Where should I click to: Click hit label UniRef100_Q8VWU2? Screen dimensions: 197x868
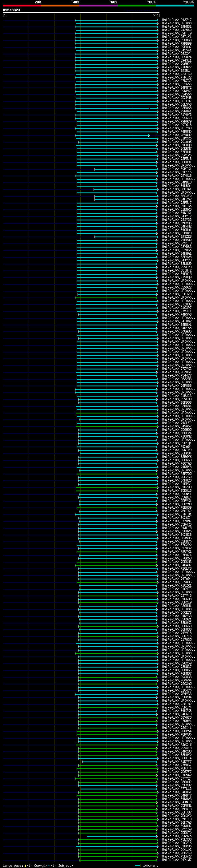(177, 135)
